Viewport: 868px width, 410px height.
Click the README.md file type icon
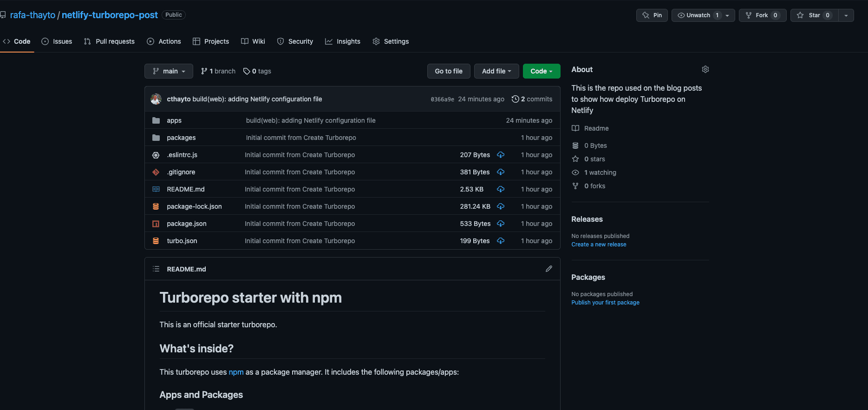pyautogui.click(x=156, y=189)
